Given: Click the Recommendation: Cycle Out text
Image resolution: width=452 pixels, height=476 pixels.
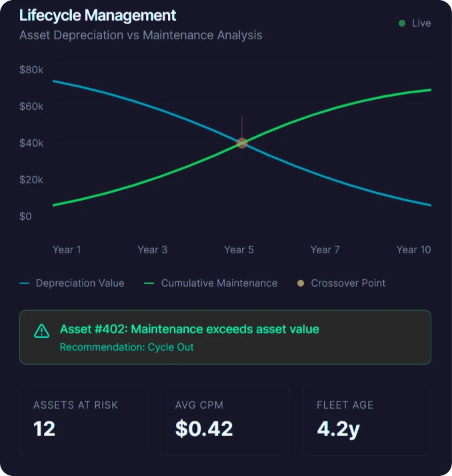Looking at the screenshot, I should pyautogui.click(x=127, y=347).
